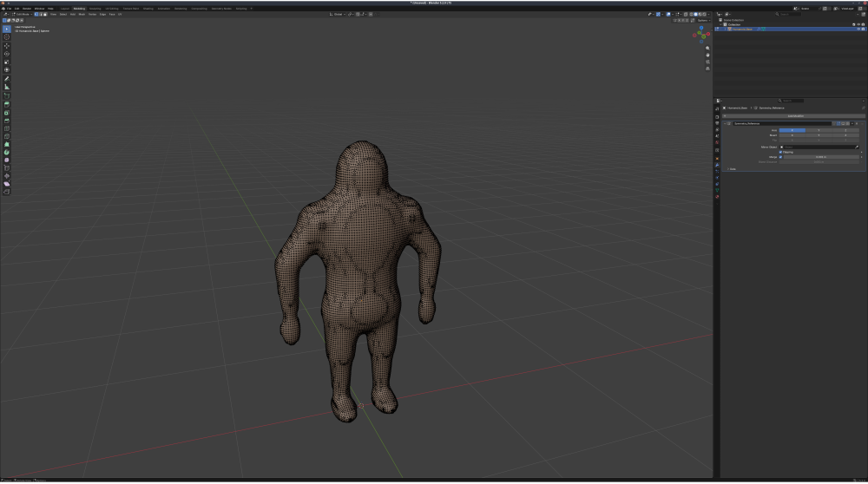Screen dimensions: 868x484
Task: Select the Measure tool
Action: 7,87
